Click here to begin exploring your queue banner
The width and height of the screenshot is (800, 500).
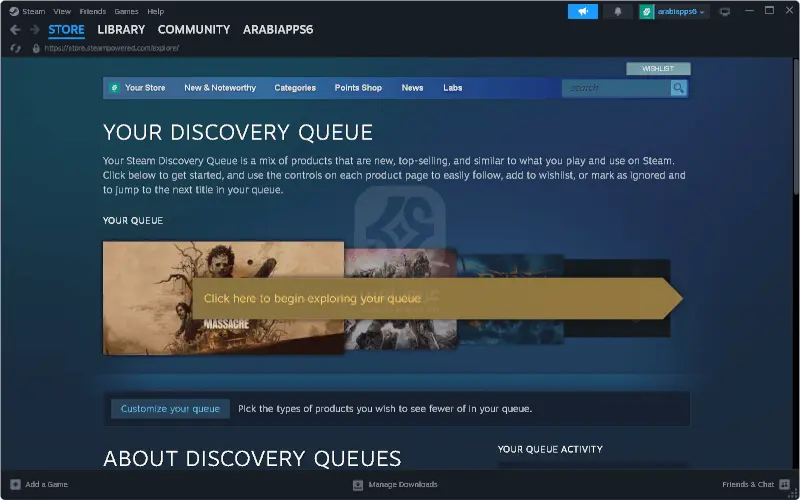(x=437, y=298)
